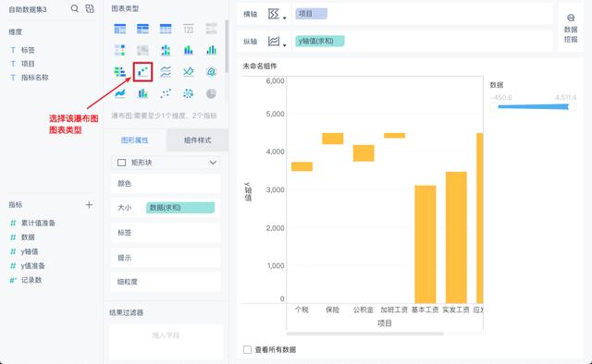Open the 横轴 axis type dropdown arrow
The height and width of the screenshot is (364, 592).
(x=285, y=18)
